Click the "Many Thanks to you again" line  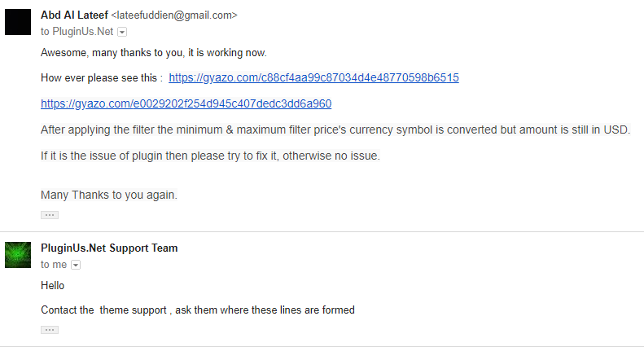coord(109,195)
